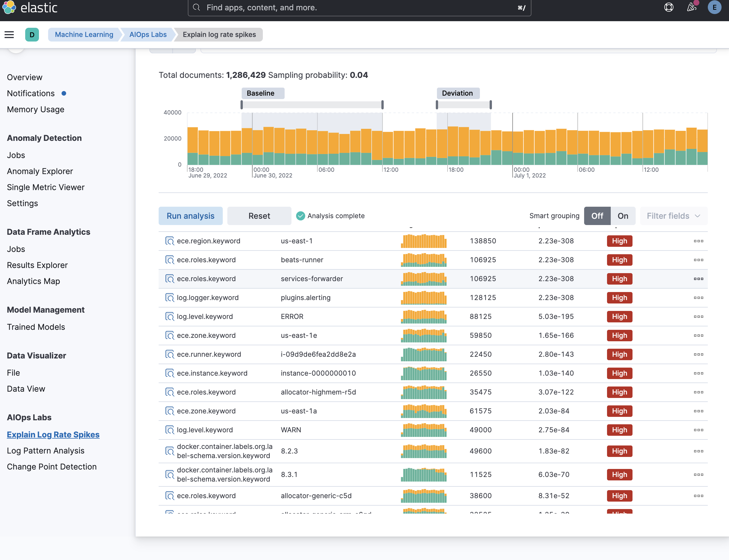Open Overview in sidebar

[x=25, y=77]
